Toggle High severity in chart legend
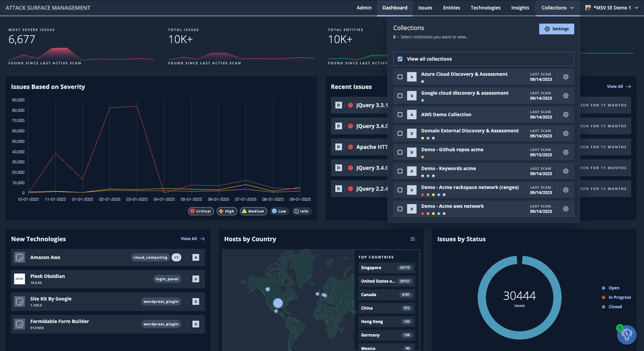This screenshot has height=351, width=644. click(x=227, y=211)
